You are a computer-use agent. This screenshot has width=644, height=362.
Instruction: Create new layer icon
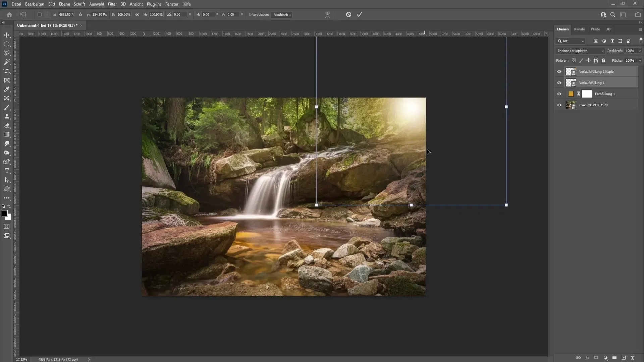[624, 358]
